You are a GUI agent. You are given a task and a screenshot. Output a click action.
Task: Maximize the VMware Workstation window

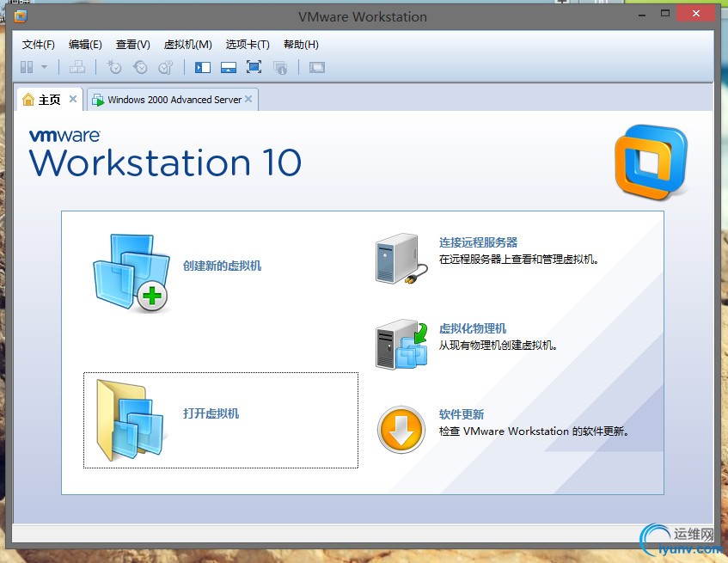[x=665, y=14]
